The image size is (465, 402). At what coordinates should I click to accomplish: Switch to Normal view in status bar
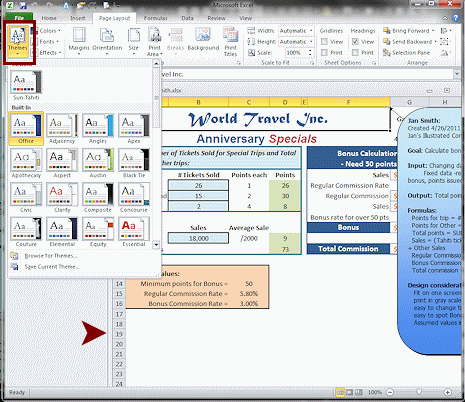click(340, 392)
